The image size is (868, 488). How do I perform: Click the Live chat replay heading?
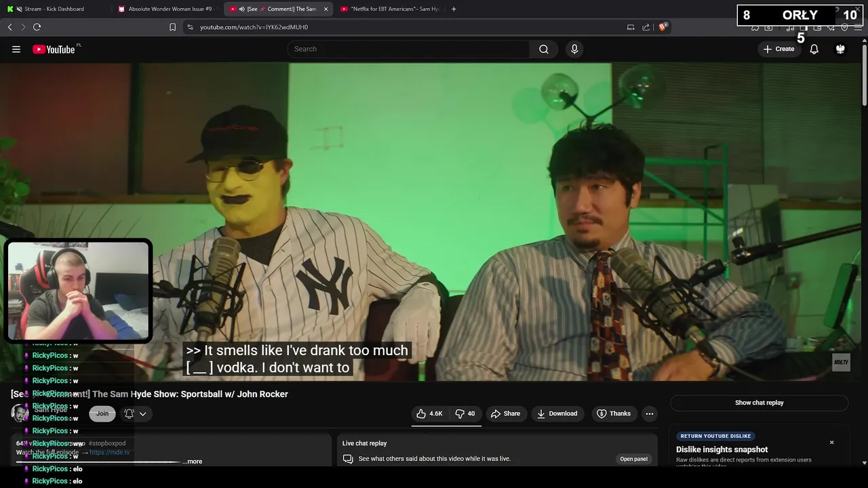364,443
